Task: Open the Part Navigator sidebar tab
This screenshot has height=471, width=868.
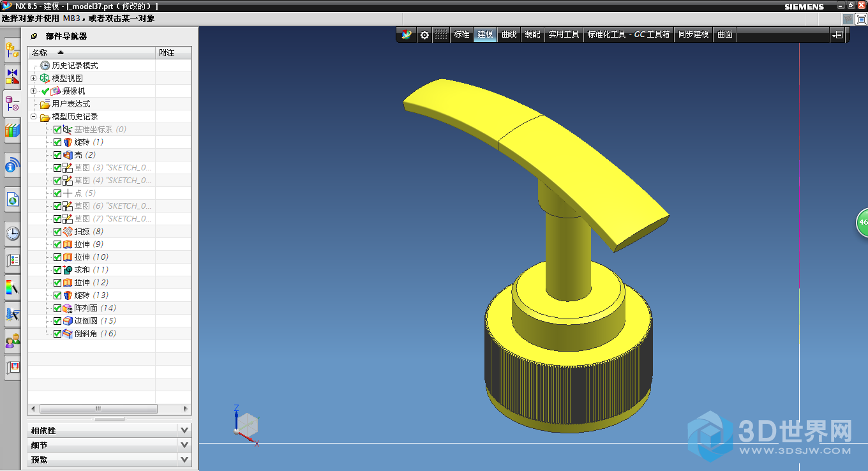Action: (x=12, y=103)
